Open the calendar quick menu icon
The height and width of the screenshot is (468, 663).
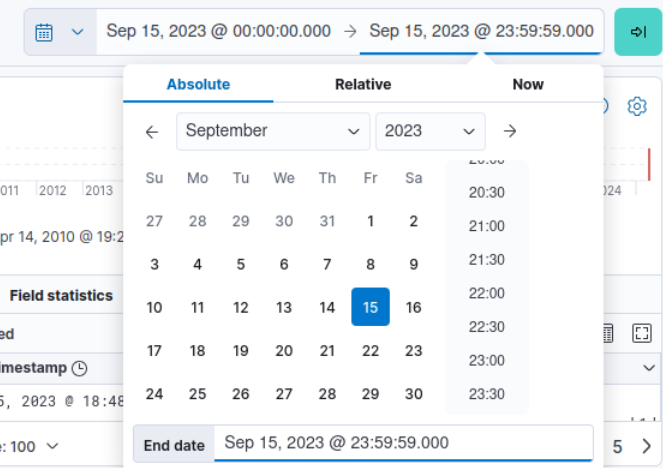[x=58, y=32]
